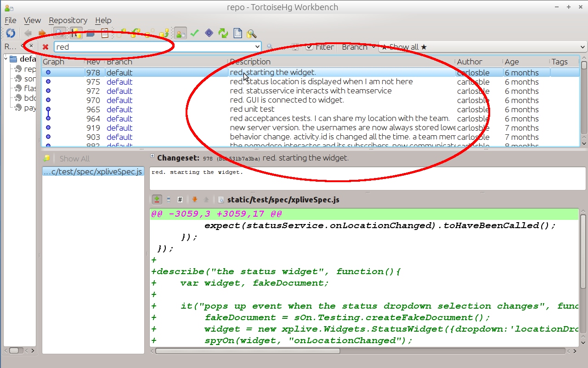The width and height of the screenshot is (588, 368).
Task: Detect outgoing changesets toolbar icon
Action: (150, 33)
